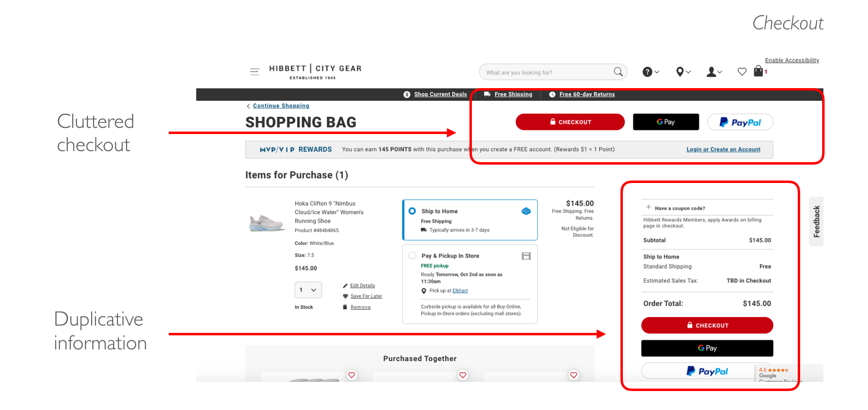Click the In Stock label

(304, 307)
